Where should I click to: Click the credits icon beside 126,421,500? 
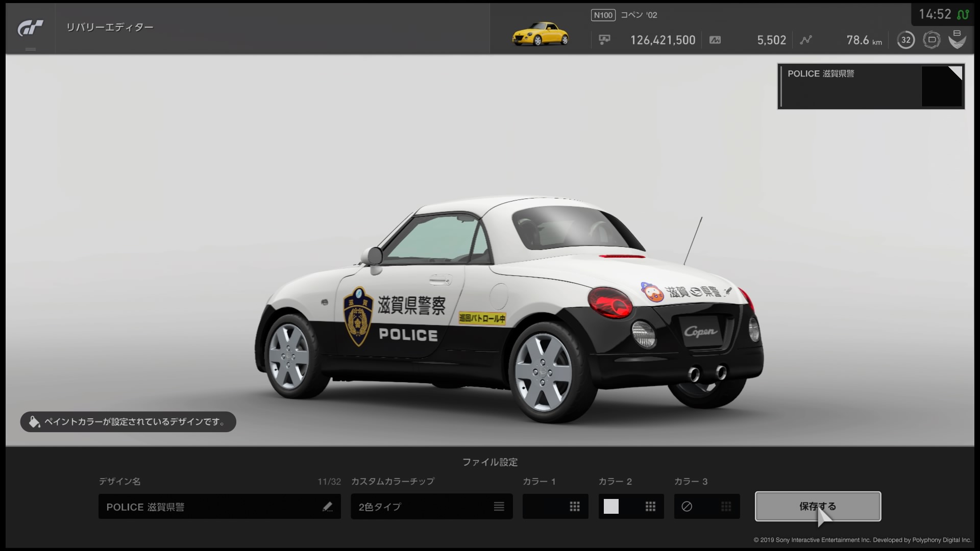pyautogui.click(x=604, y=40)
